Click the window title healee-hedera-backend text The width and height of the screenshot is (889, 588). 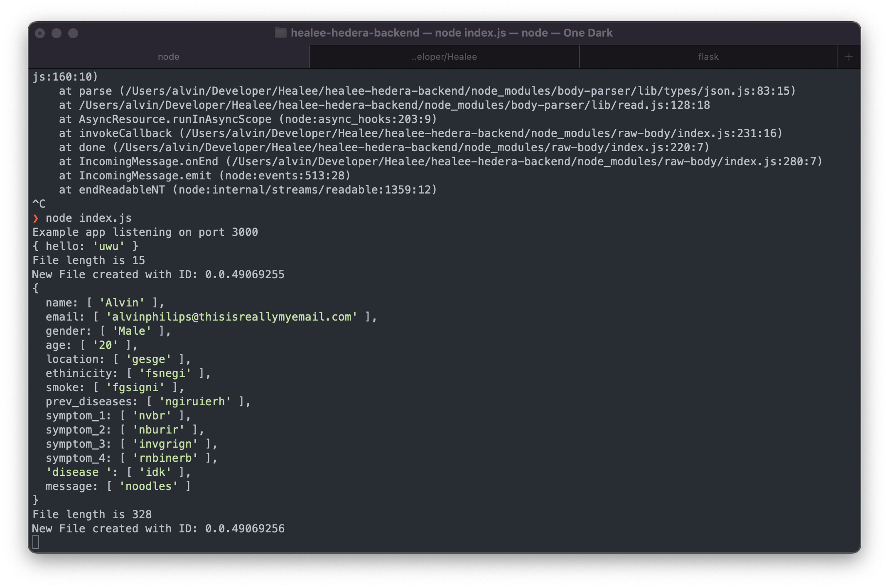tap(355, 33)
